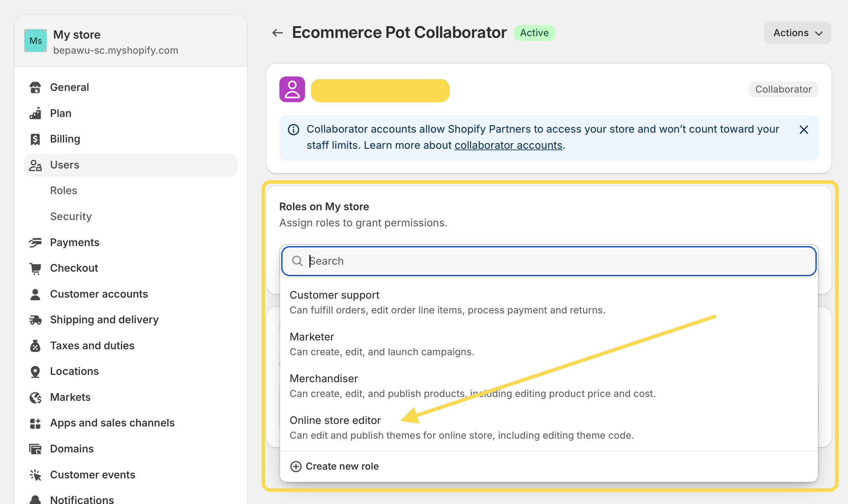
Task: Click the Shipping and delivery truck icon
Action: point(35,320)
